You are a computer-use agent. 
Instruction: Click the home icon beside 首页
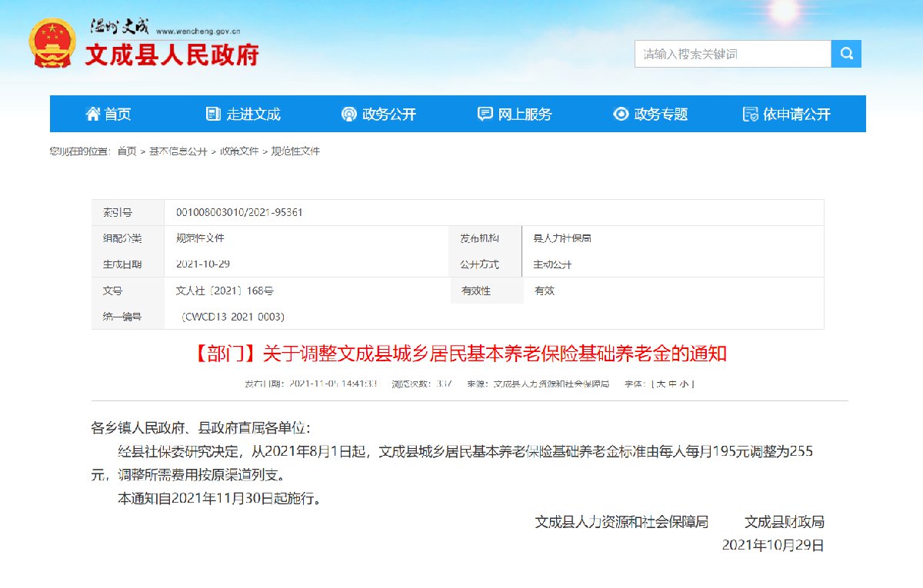[93, 114]
